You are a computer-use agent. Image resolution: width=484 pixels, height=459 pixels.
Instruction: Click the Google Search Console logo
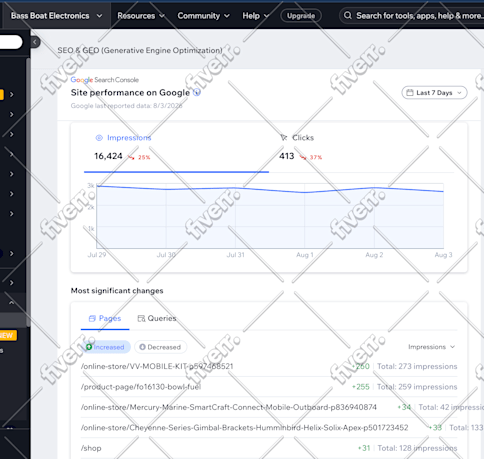pos(104,80)
